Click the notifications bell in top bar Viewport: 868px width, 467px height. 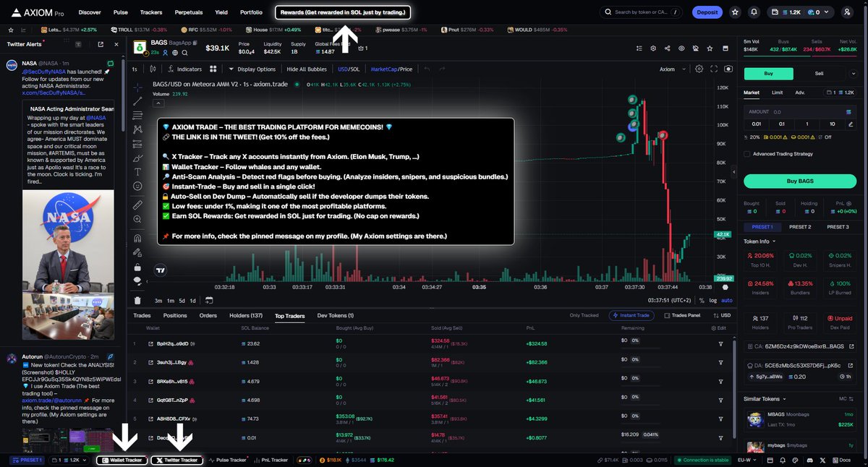[754, 12]
